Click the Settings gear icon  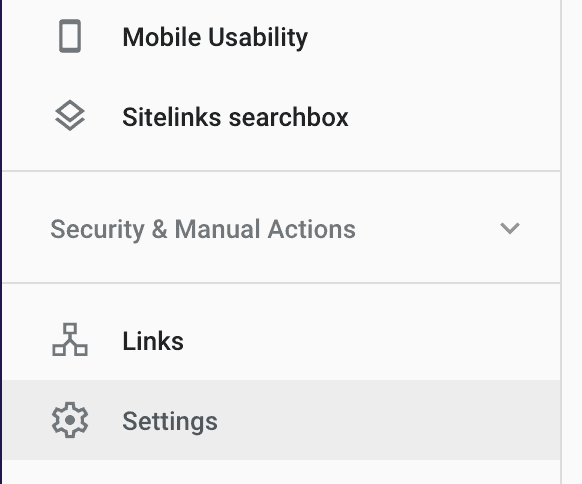pos(70,420)
